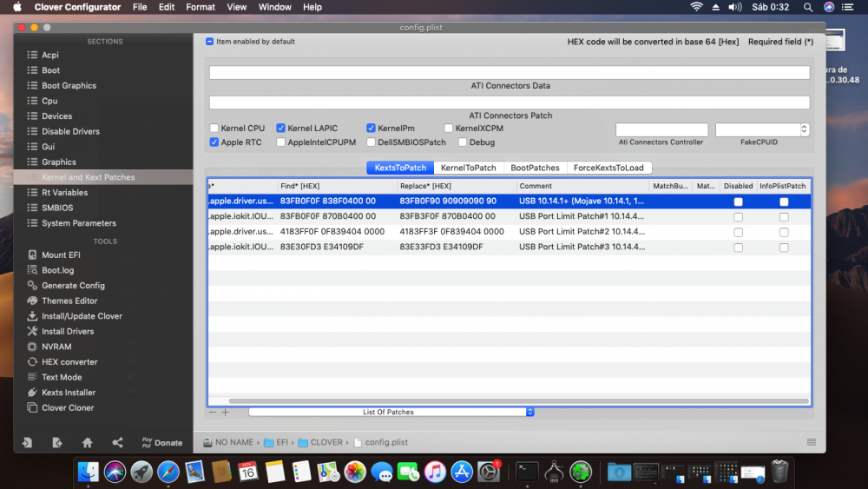Viewport: 868px width, 489px height.
Task: Open Finder from the Dock
Action: (88, 472)
